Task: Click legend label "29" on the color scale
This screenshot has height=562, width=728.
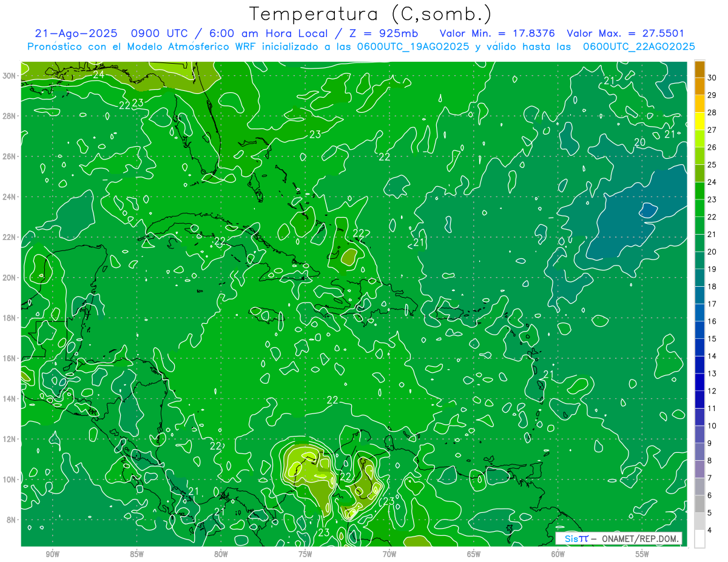Action: click(x=712, y=95)
